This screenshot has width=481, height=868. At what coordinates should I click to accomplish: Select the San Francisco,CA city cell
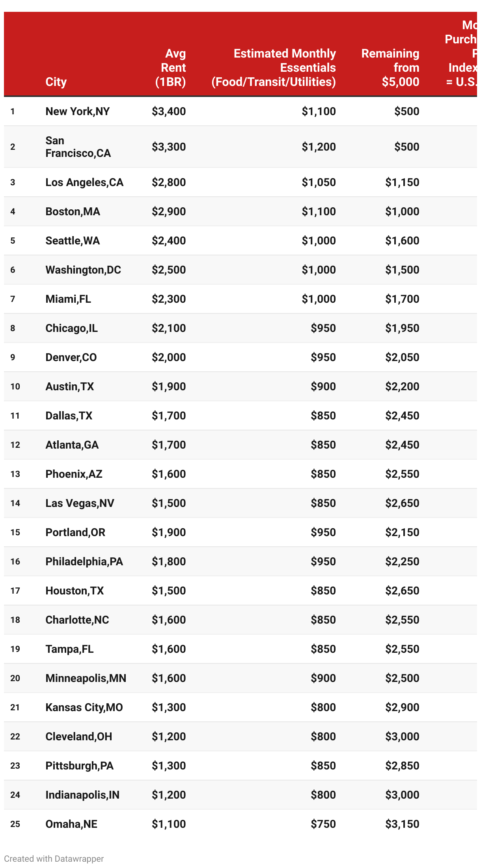click(x=78, y=147)
